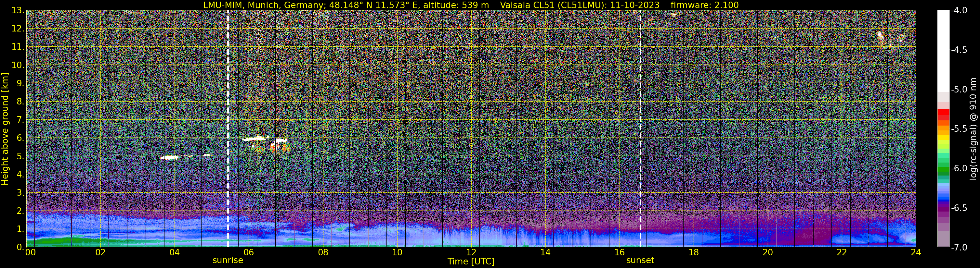The height and width of the screenshot is (268, 980).
Task: Click the colorbar tick label '-6.5'
Action: pos(959,208)
